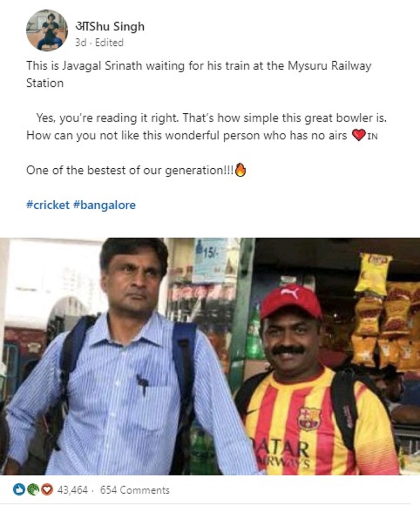Image resolution: width=420 pixels, height=505 pixels.
Task: Click the red love reaction icon
Action: tap(47, 489)
